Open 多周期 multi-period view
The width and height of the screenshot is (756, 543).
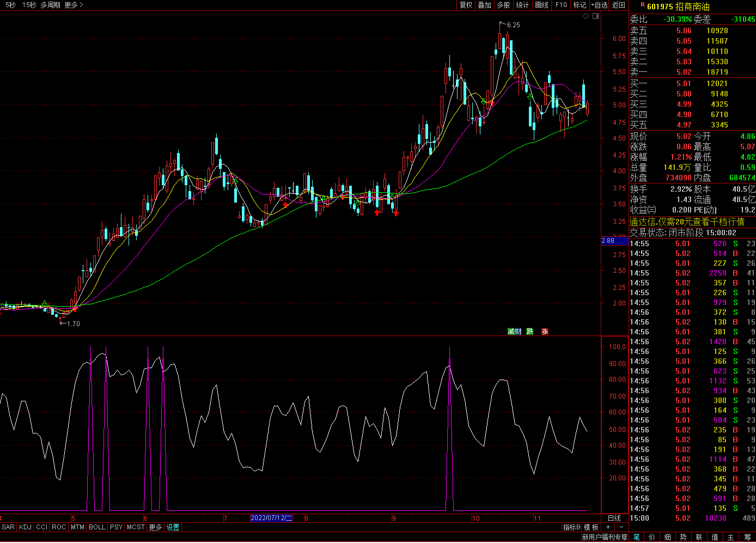coord(51,5)
